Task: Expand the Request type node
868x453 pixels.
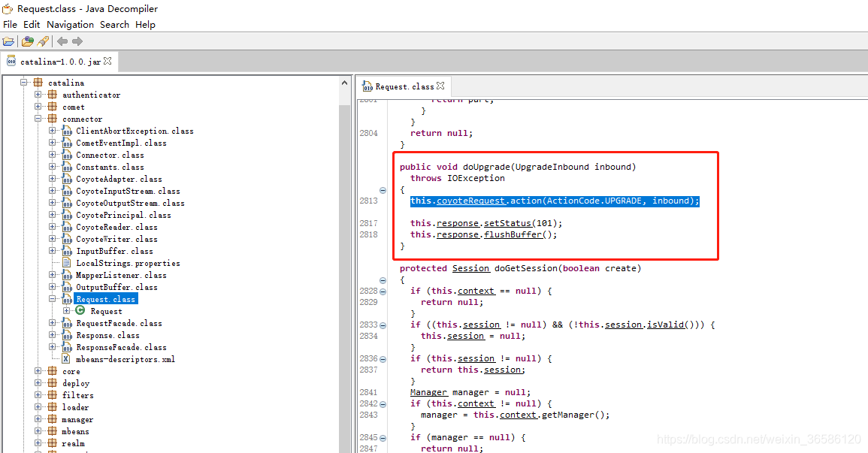Action: click(67, 311)
